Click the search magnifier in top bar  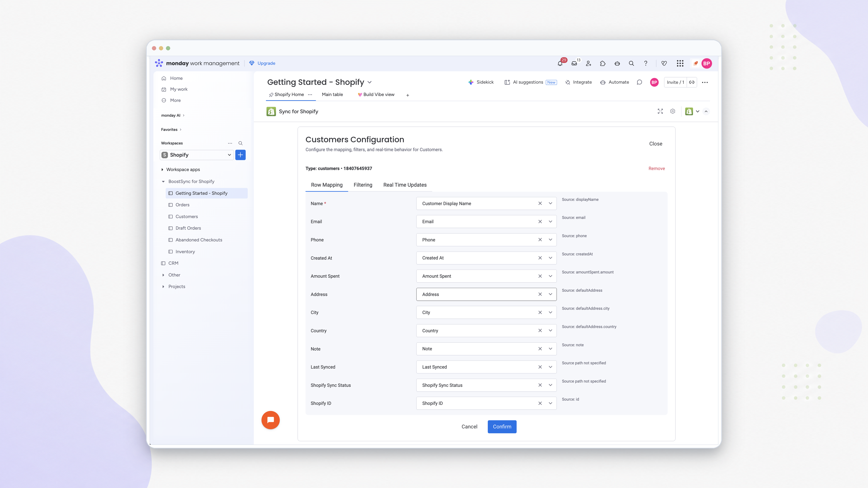click(632, 63)
